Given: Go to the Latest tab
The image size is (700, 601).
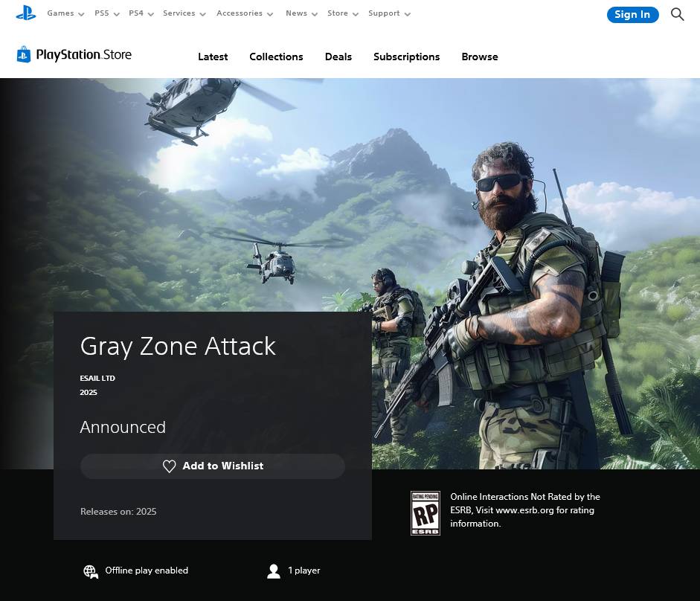Looking at the screenshot, I should point(213,57).
